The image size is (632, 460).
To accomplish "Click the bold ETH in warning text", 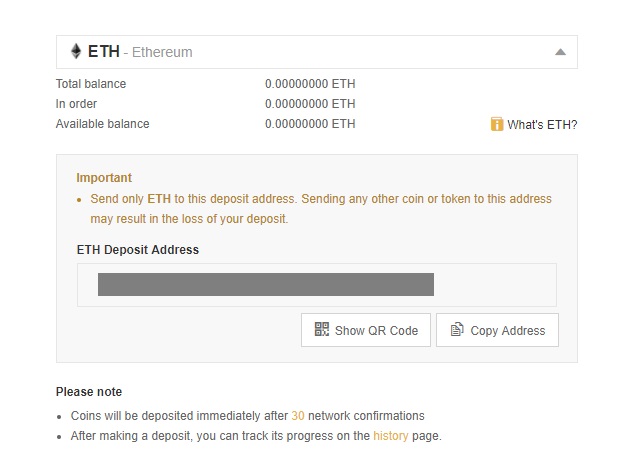I will point(159,199).
